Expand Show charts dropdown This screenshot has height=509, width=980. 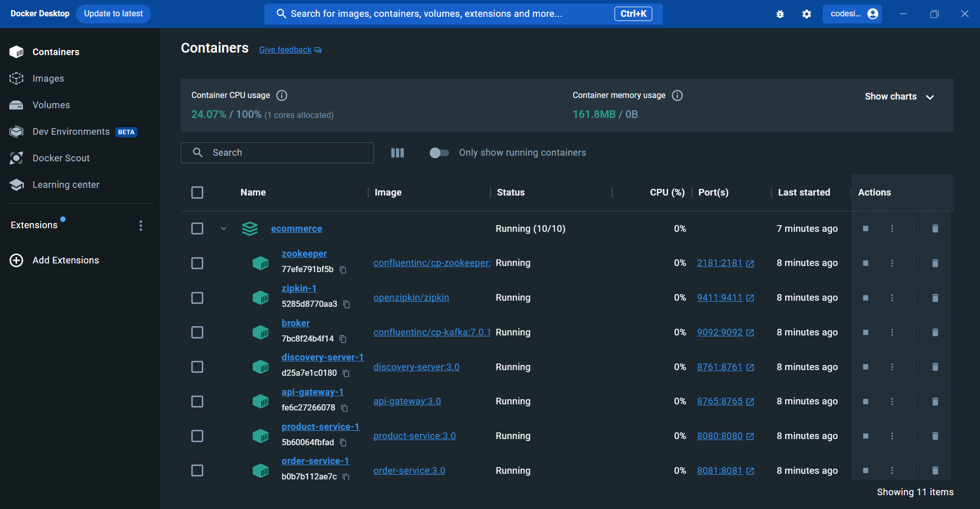tap(899, 96)
